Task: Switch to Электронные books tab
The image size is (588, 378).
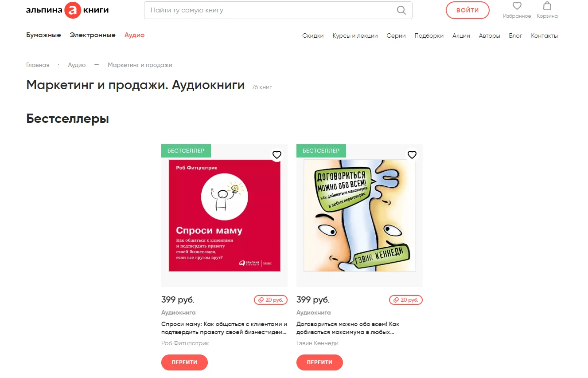Action: tap(93, 35)
